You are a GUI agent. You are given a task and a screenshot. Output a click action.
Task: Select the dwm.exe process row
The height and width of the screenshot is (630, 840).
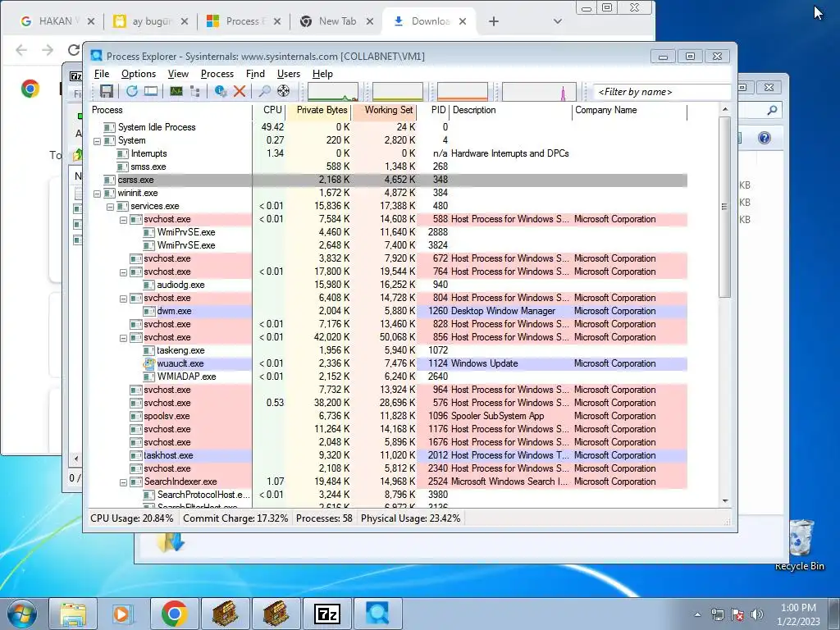click(389, 311)
